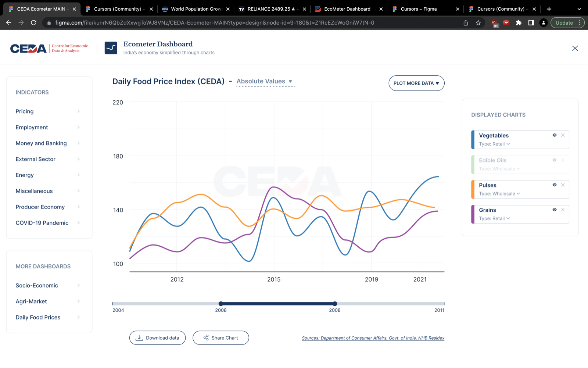Open the side panel icon in Chrome toolbar
Screen dimensions: 588x368
pos(531,23)
